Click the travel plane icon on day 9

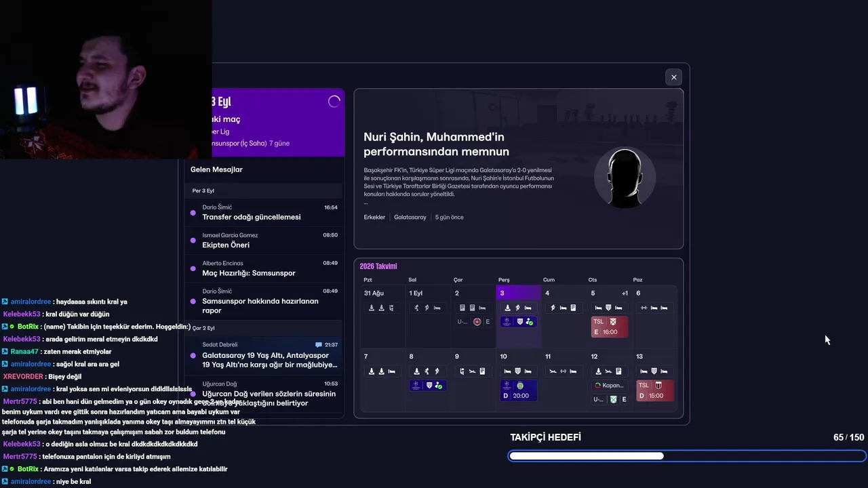(x=472, y=371)
